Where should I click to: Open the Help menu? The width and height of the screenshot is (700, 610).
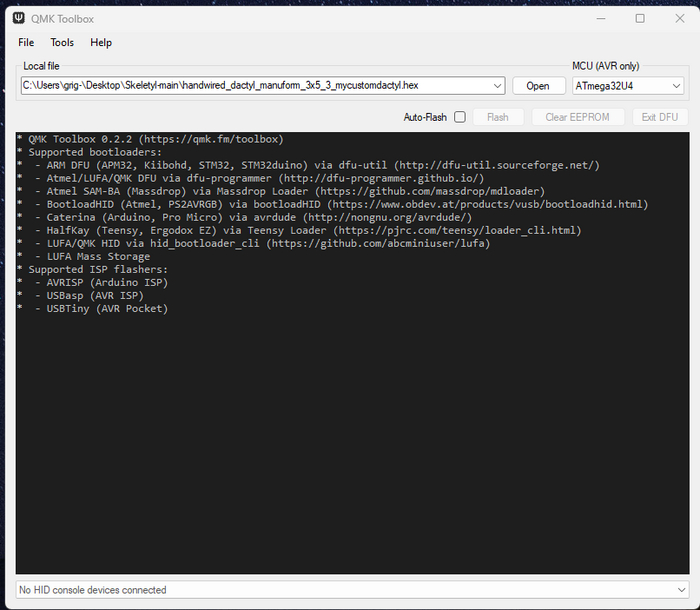[101, 42]
